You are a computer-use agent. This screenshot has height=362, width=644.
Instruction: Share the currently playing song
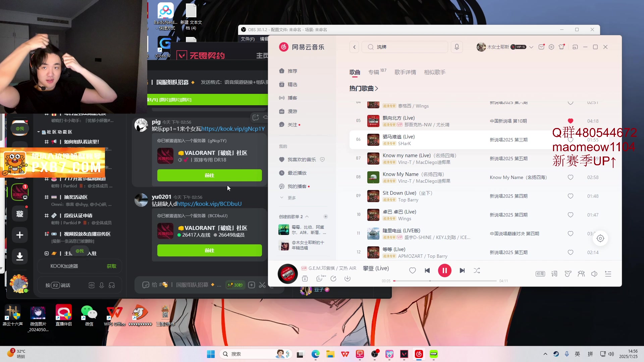333,279
